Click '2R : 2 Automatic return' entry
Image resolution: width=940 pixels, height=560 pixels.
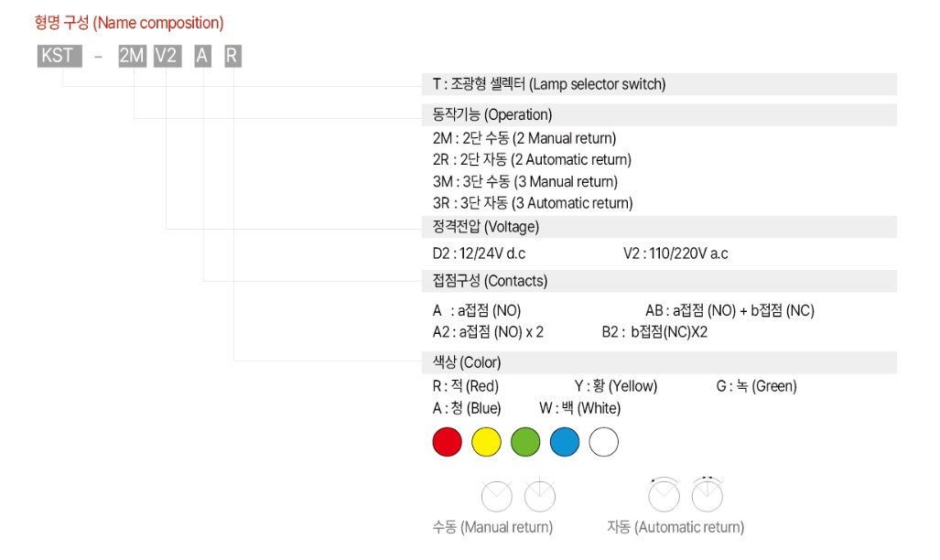[533, 159]
